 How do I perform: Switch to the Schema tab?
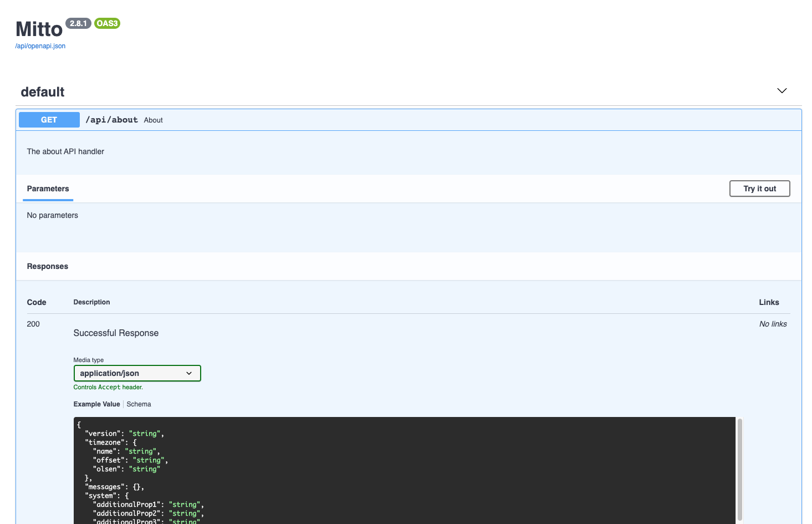139,404
